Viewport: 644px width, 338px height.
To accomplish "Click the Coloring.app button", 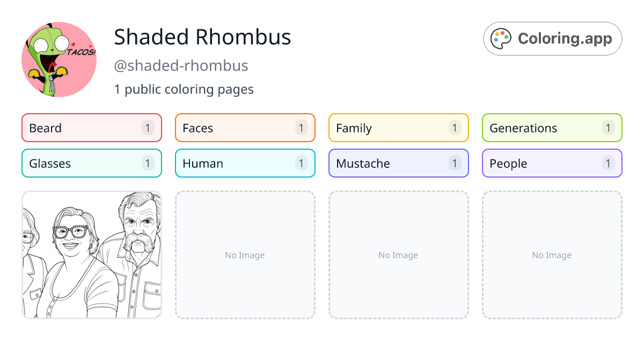I will 552,38.
